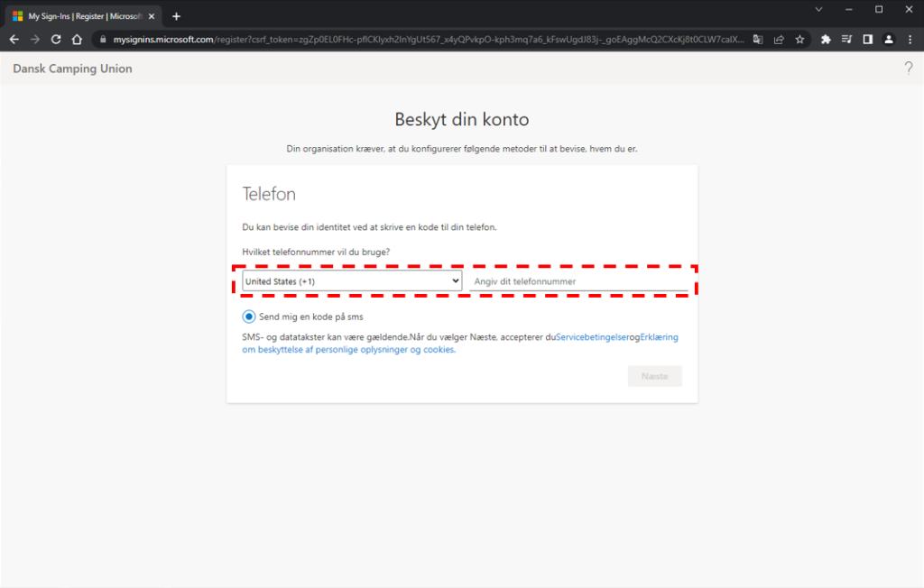924x588 pixels.
Task: Open the Chrome three-dot menu
Action: (910, 40)
